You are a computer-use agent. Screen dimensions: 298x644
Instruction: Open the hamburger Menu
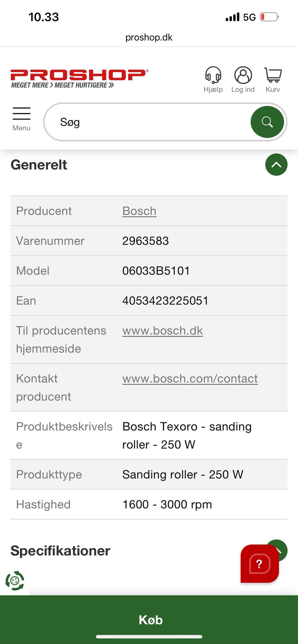tap(21, 119)
